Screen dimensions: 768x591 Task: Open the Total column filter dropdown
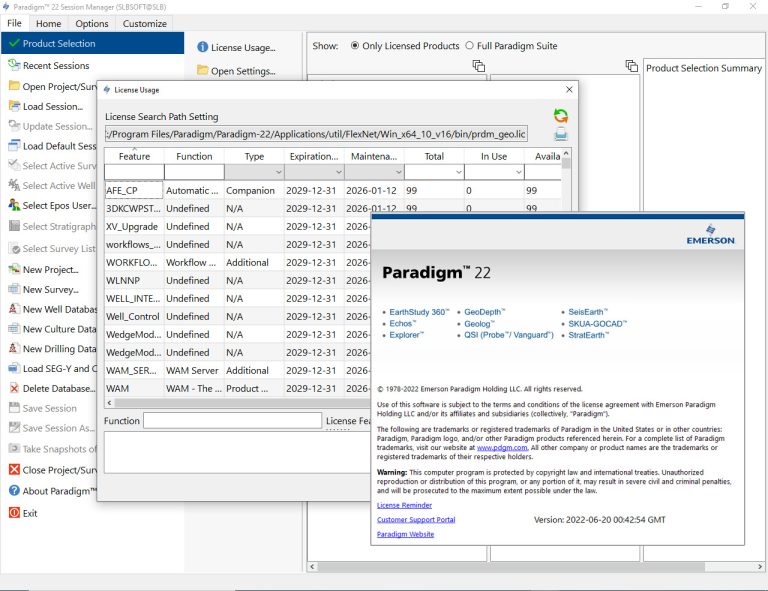[x=458, y=172]
